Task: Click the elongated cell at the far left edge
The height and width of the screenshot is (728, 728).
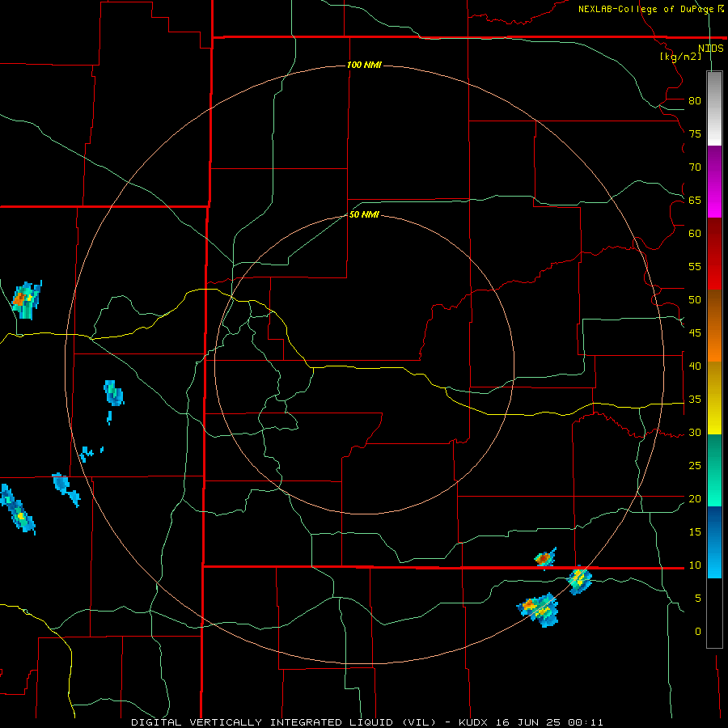Action: pos(16,509)
